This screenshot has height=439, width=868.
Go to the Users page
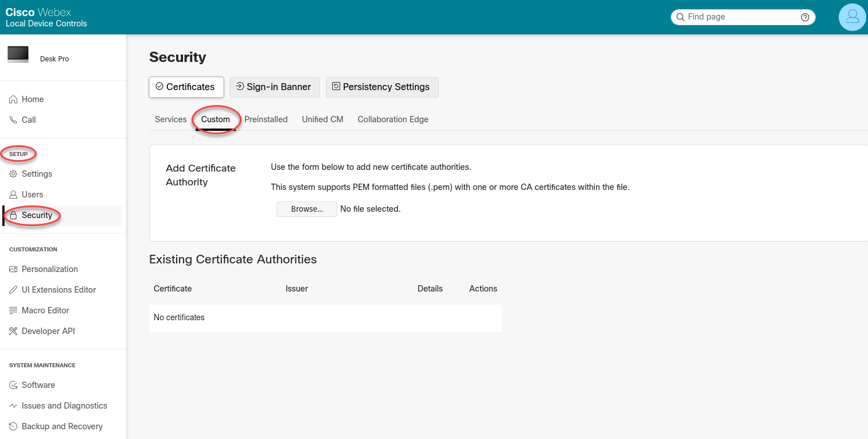pyautogui.click(x=32, y=195)
